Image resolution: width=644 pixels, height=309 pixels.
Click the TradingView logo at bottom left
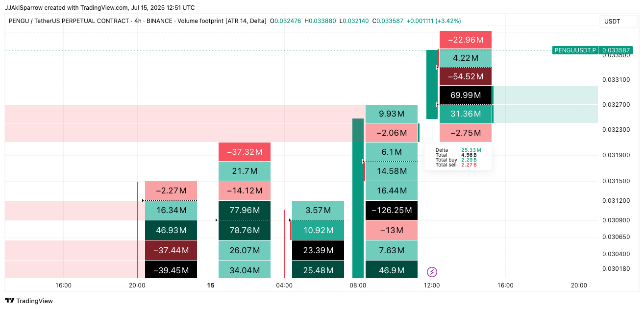(x=29, y=301)
